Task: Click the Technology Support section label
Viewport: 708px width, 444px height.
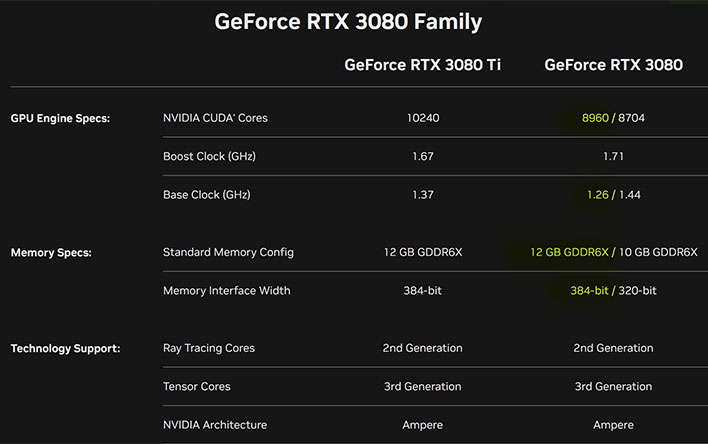Action: (65, 348)
